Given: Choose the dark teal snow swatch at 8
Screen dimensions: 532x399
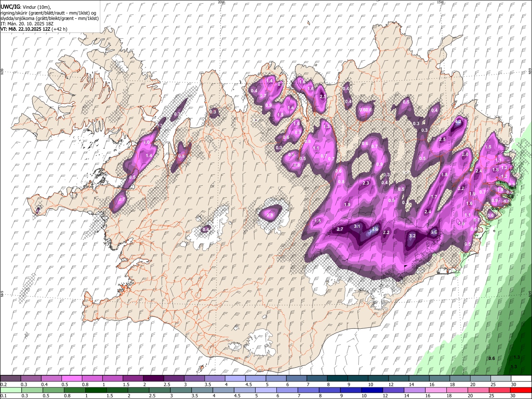Looking at the screenshot, I should point(337,378).
